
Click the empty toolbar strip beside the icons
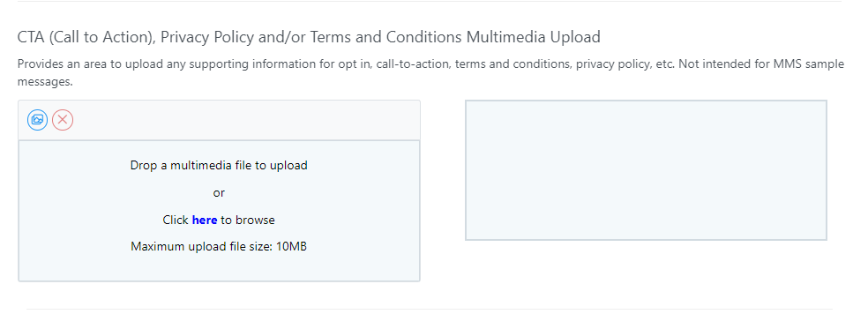click(x=246, y=120)
